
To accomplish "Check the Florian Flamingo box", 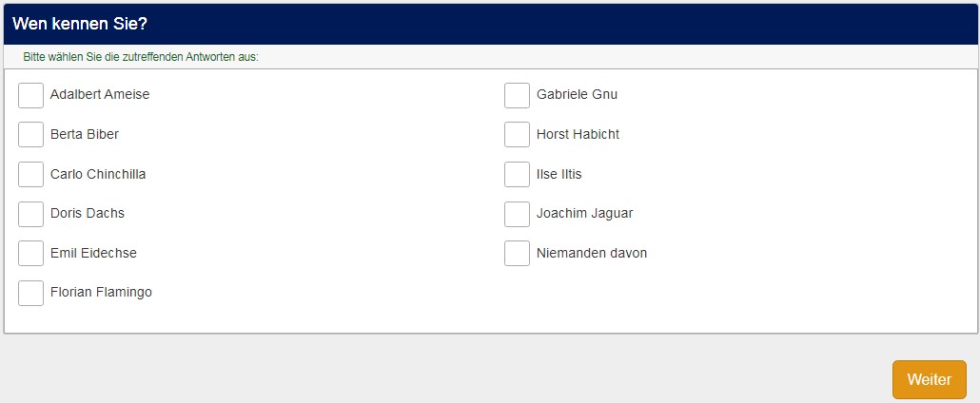I will point(30,293).
